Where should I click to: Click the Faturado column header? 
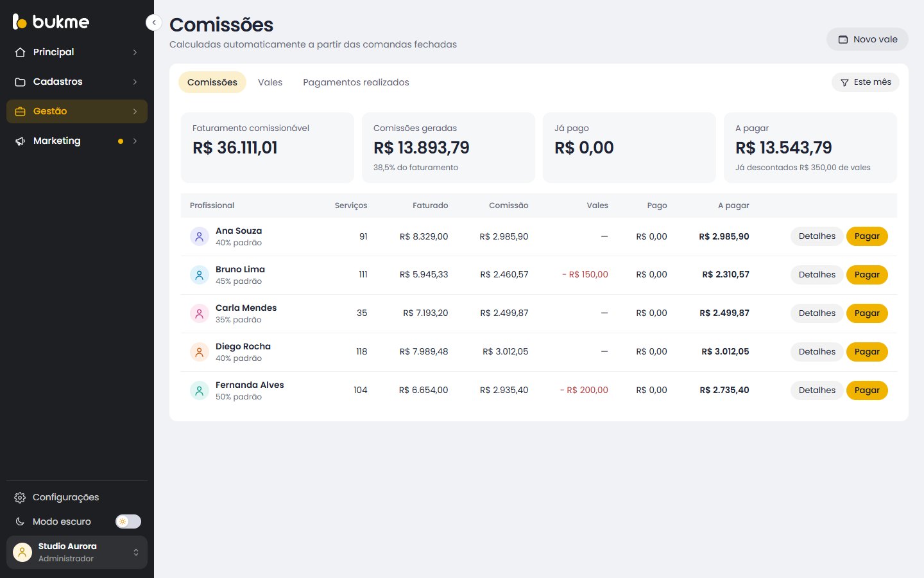[430, 206]
